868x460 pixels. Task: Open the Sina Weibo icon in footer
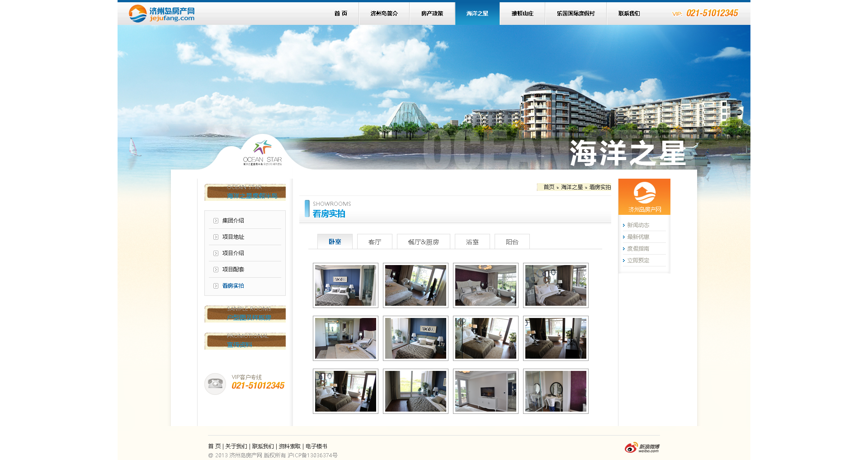pos(642,447)
